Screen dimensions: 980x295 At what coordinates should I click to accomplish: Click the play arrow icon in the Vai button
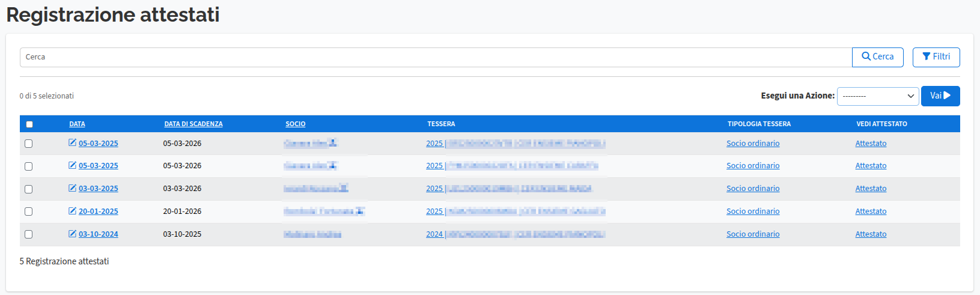click(x=947, y=96)
